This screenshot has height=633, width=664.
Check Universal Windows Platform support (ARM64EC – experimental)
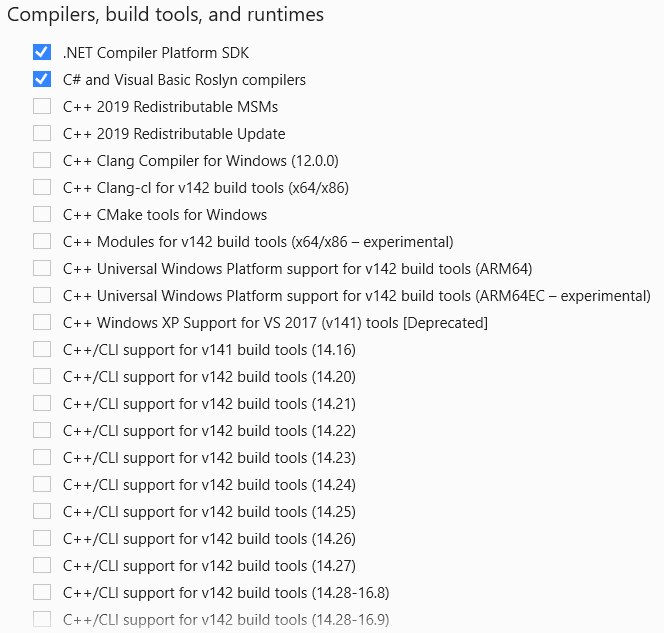(x=42, y=295)
